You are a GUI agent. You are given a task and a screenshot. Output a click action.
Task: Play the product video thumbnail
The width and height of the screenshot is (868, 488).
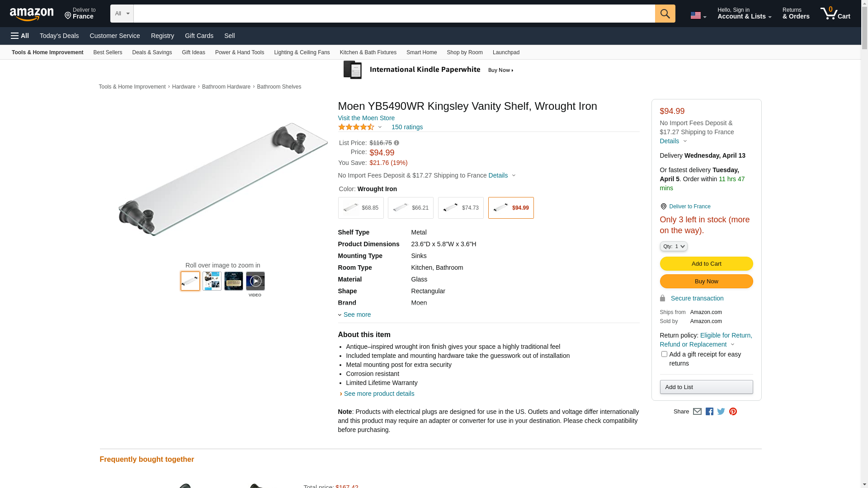click(x=255, y=281)
